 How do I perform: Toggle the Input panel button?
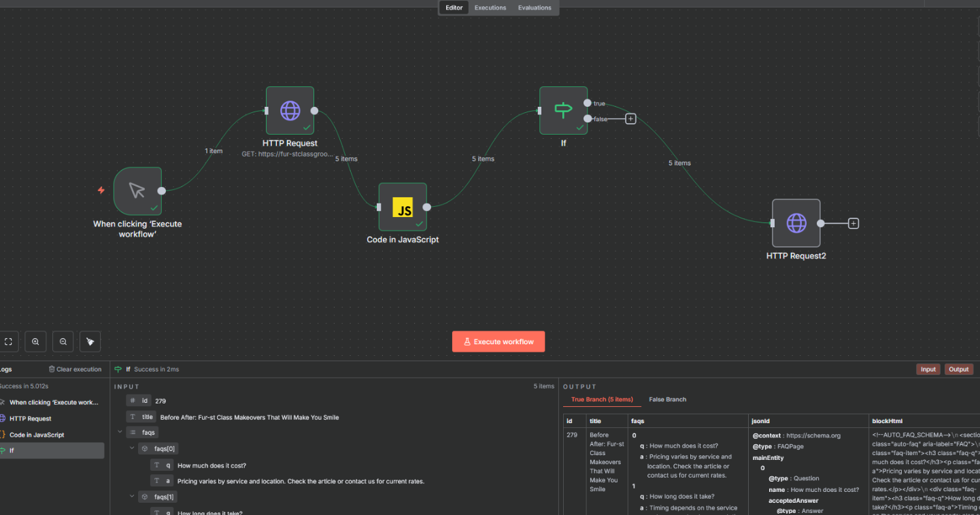pyautogui.click(x=928, y=369)
